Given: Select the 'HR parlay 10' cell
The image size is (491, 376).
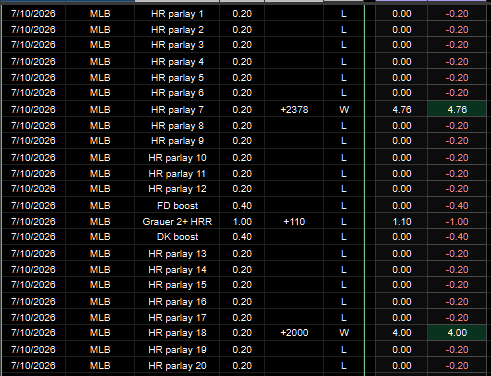Looking at the screenshot, I should 177,158.
